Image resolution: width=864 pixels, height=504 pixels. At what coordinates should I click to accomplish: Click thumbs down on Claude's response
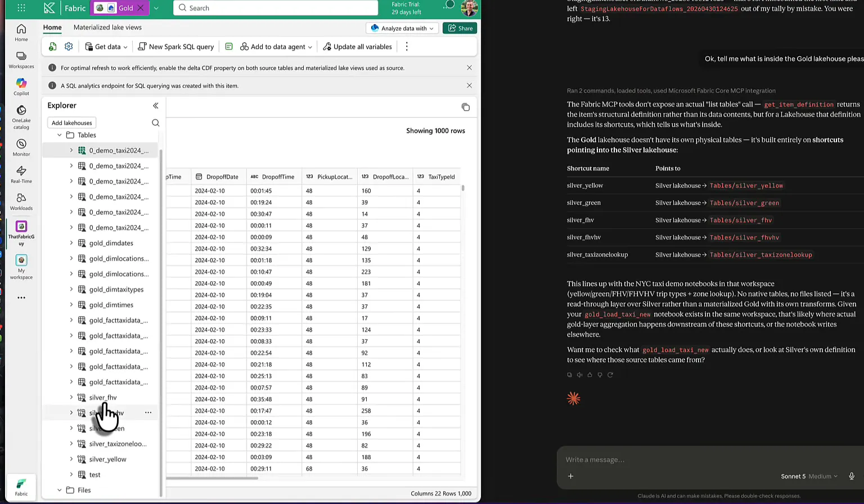(600, 375)
